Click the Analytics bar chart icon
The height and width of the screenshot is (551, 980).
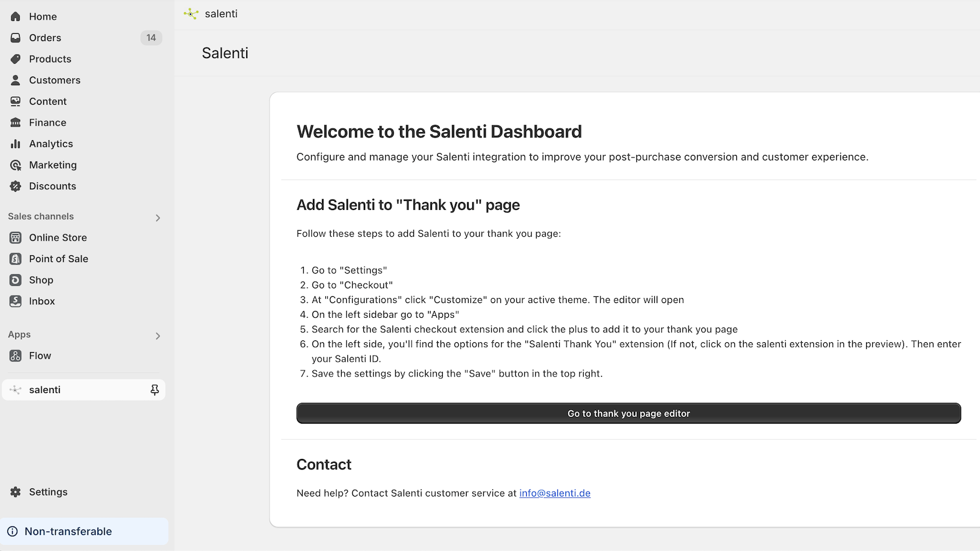[16, 144]
